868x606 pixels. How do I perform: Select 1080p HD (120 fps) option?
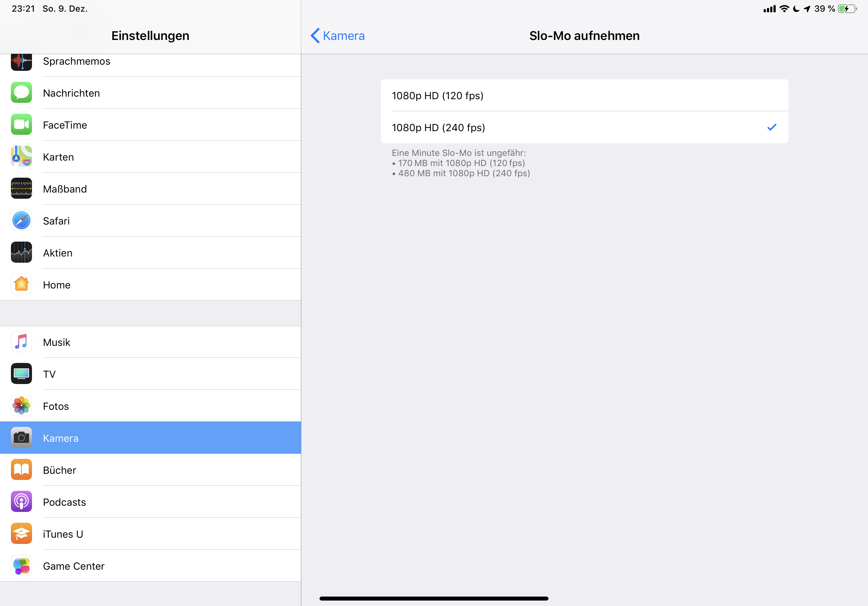pos(584,96)
